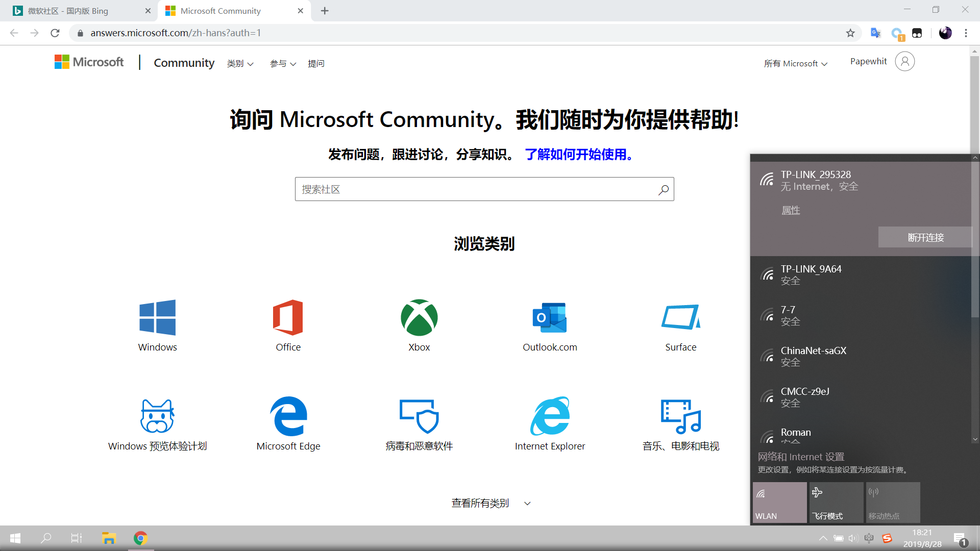Click the 搜索社区 search field
Image resolution: width=980 pixels, height=551 pixels.
point(484,189)
